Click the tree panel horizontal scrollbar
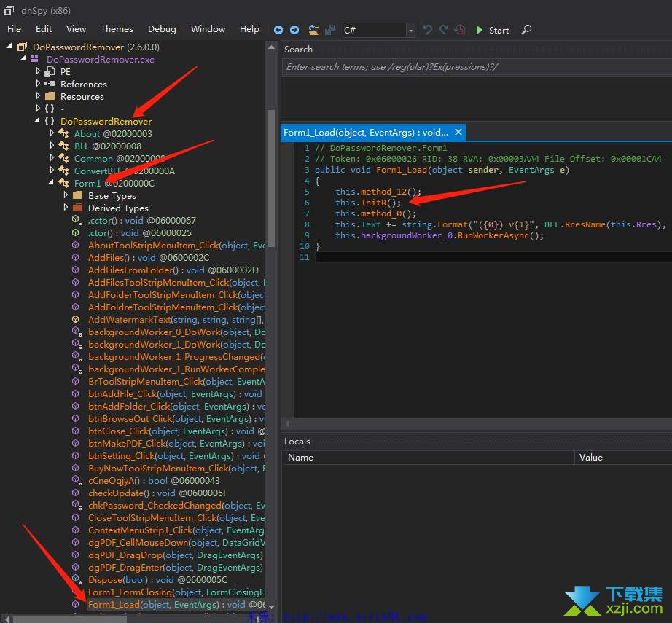This screenshot has width=672, height=623. [x=69, y=619]
